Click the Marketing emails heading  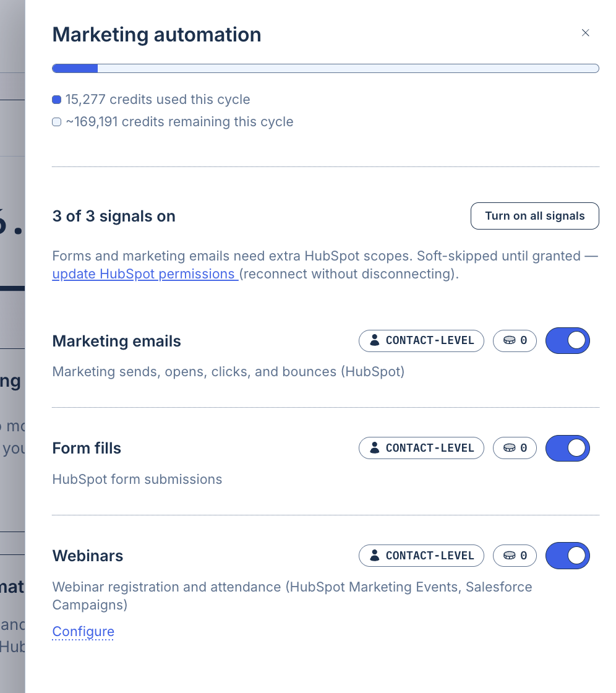(x=116, y=341)
